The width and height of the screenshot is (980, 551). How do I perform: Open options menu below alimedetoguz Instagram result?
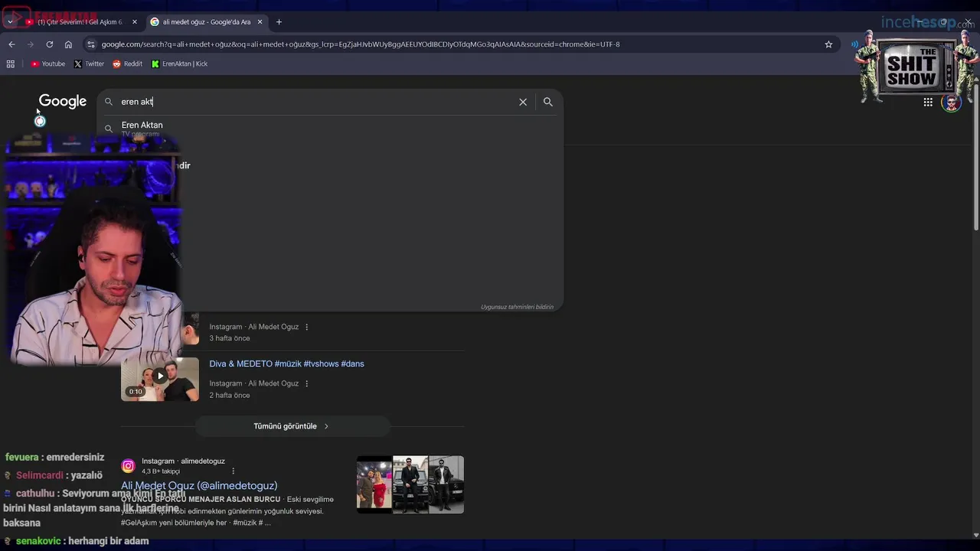[x=234, y=471]
